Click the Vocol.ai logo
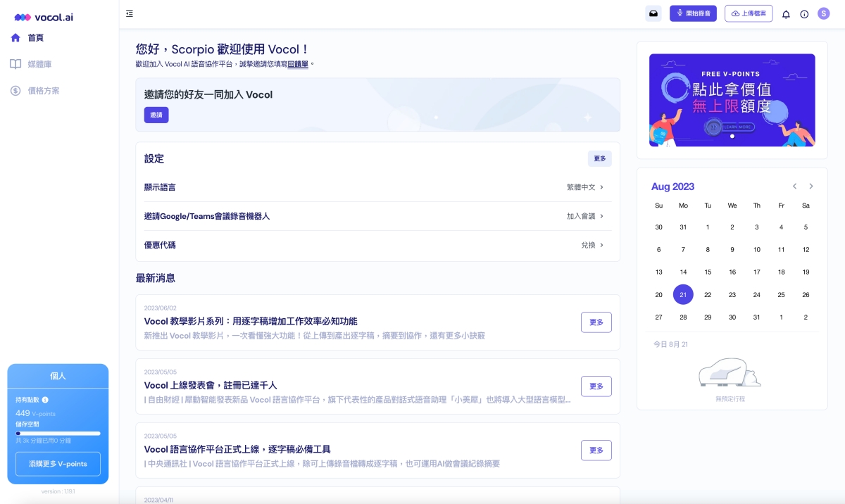 point(44,17)
